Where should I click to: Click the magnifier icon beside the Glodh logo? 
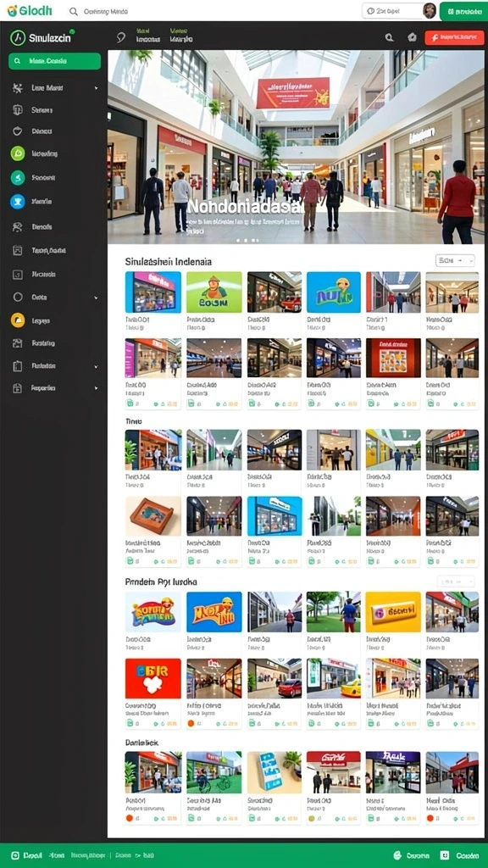[x=73, y=11]
